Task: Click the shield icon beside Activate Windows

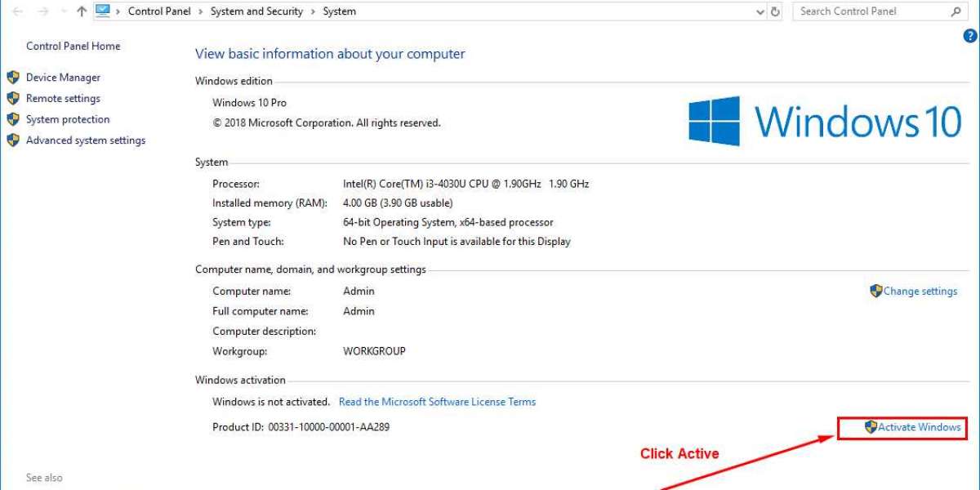Action: pyautogui.click(x=871, y=427)
